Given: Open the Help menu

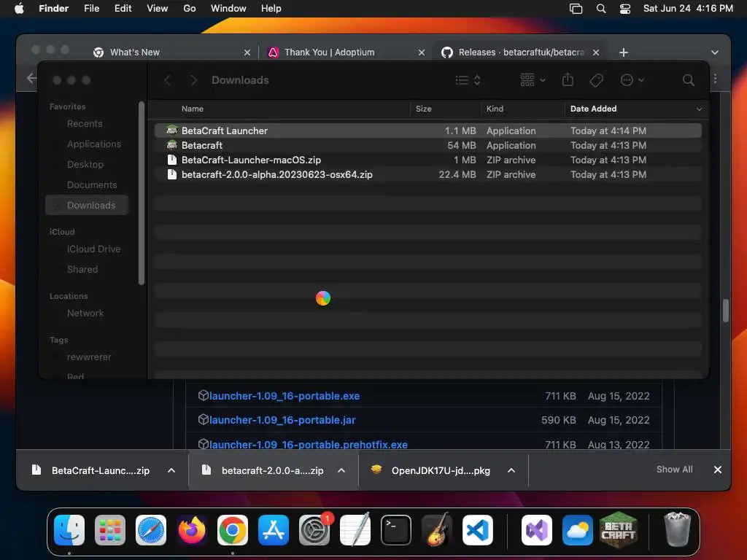Looking at the screenshot, I should tap(271, 9).
